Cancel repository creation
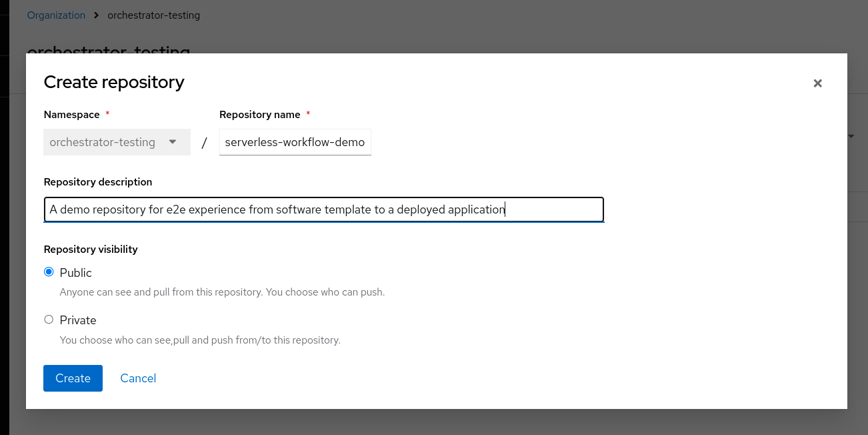This screenshot has height=435, width=868. click(x=138, y=378)
